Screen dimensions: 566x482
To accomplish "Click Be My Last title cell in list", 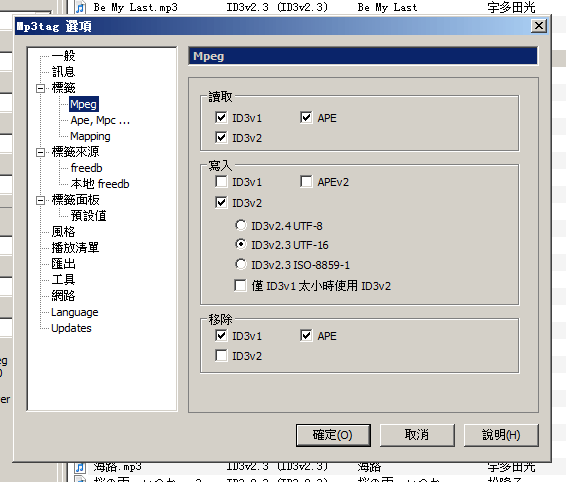I will (387, 7).
